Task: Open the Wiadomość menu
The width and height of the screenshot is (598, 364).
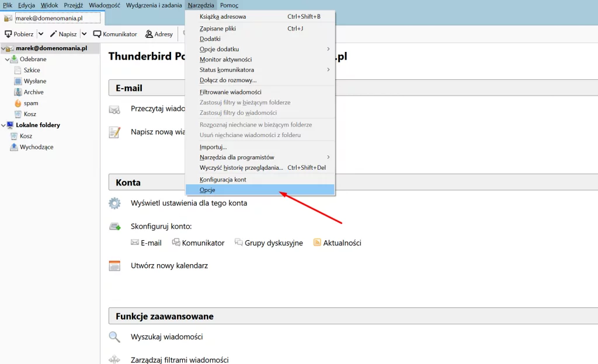Action: pyautogui.click(x=104, y=5)
